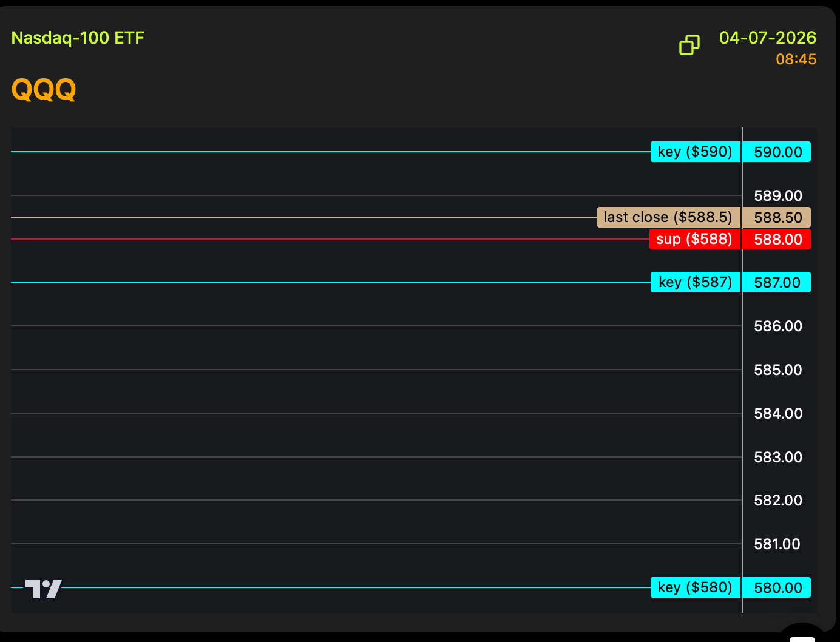Viewport: 840px width, 642px height.
Task: Click the cyan 587.00 price tag
Action: tap(777, 283)
